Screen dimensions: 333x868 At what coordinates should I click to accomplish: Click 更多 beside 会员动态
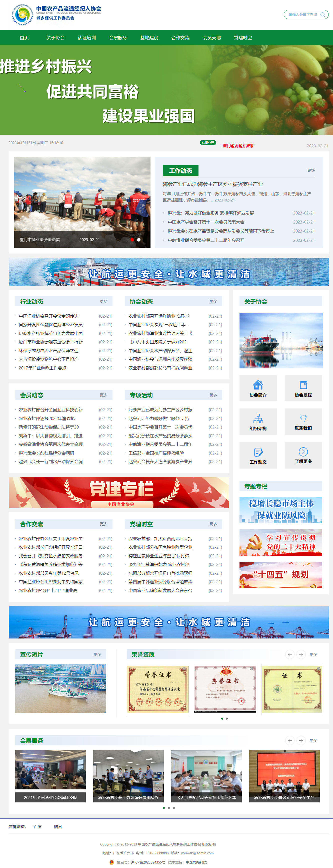click(x=104, y=395)
